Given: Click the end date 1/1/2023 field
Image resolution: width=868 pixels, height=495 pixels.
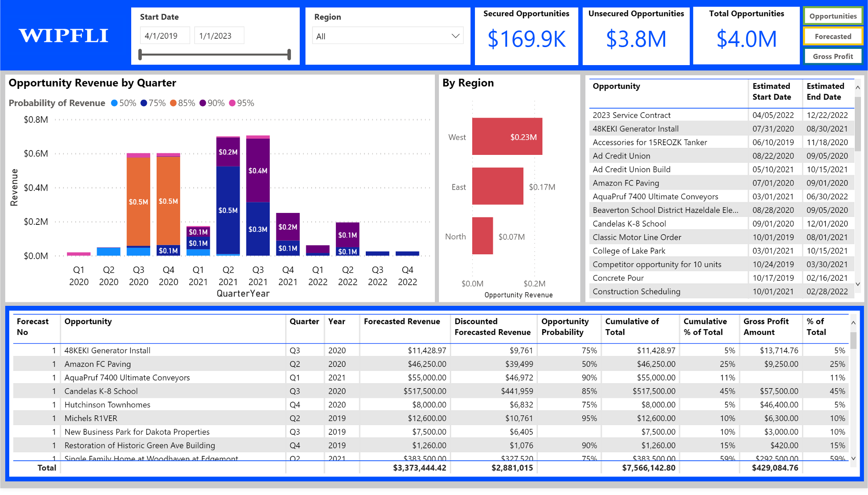Looking at the screenshot, I should [x=219, y=36].
